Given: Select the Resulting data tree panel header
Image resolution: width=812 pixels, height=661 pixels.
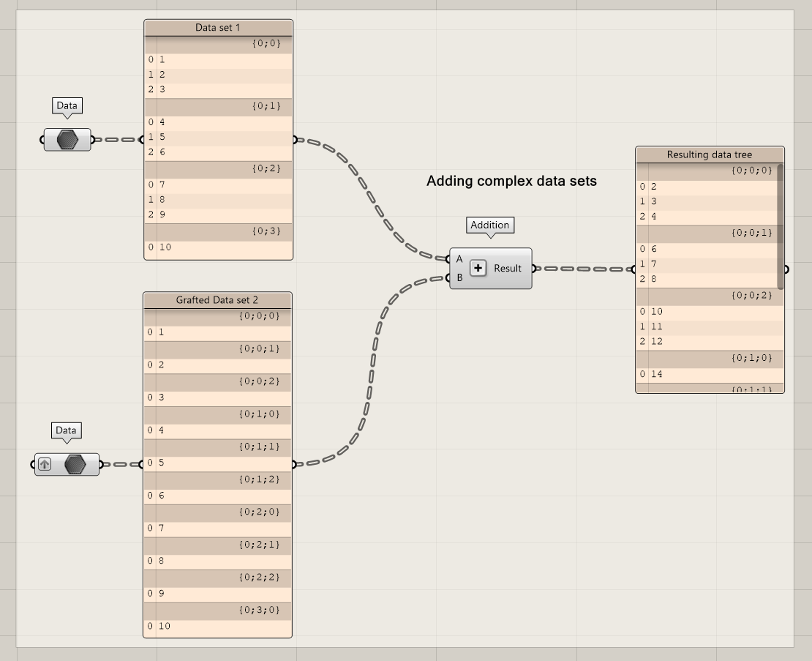Looking at the screenshot, I should (x=708, y=154).
